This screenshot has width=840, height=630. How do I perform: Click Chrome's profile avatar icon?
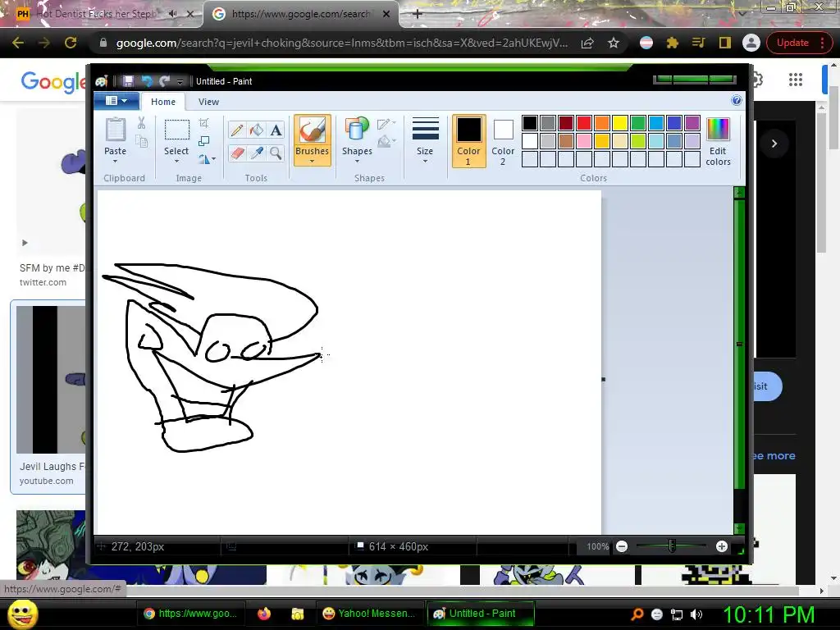coord(751,43)
